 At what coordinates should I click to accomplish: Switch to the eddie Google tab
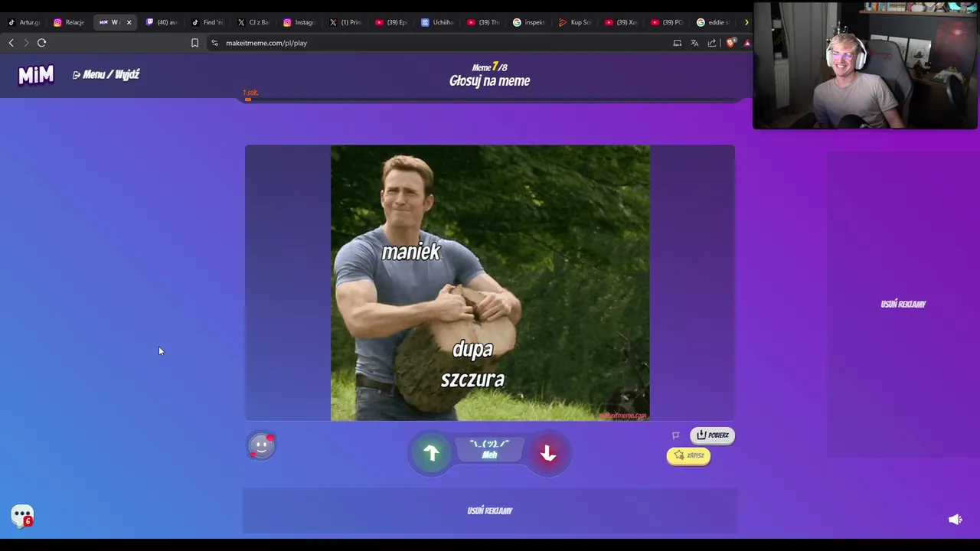click(x=713, y=22)
